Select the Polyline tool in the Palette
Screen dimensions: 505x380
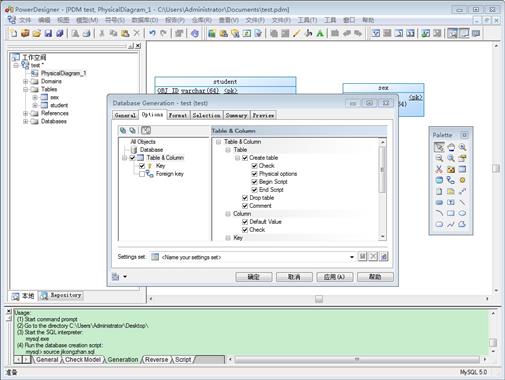(x=451, y=224)
